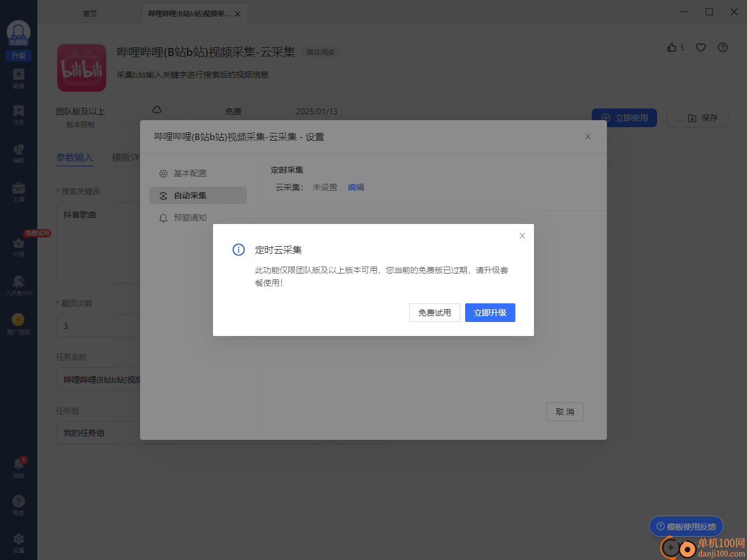
Task: Click the 编辑 link next to 云采集
Action: point(356,187)
